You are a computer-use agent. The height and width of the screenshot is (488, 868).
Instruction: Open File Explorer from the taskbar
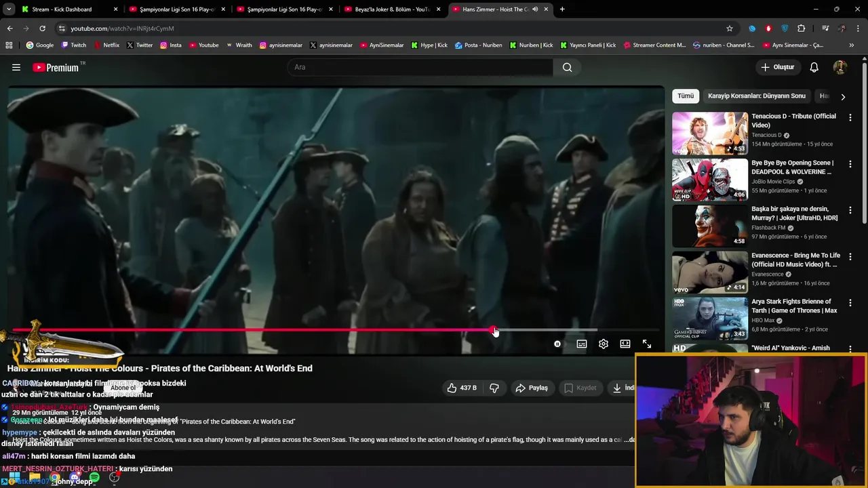[35, 478]
